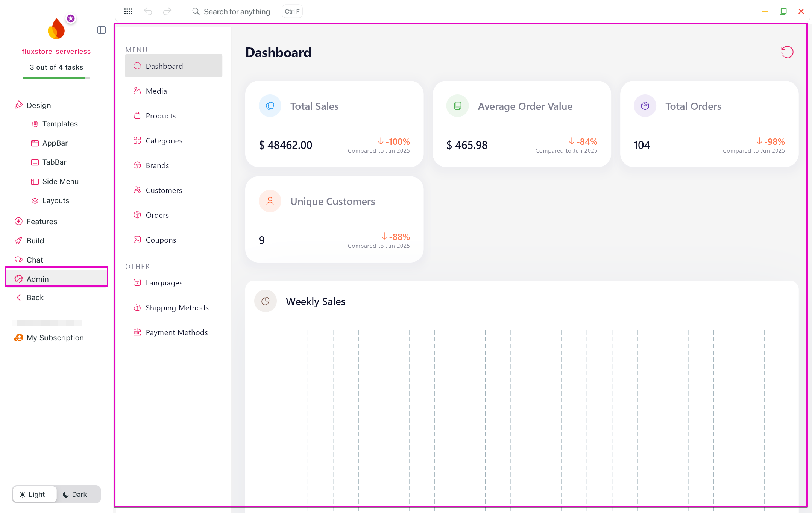Open the apps grid icon
The height and width of the screenshot is (513, 812).
128,11
